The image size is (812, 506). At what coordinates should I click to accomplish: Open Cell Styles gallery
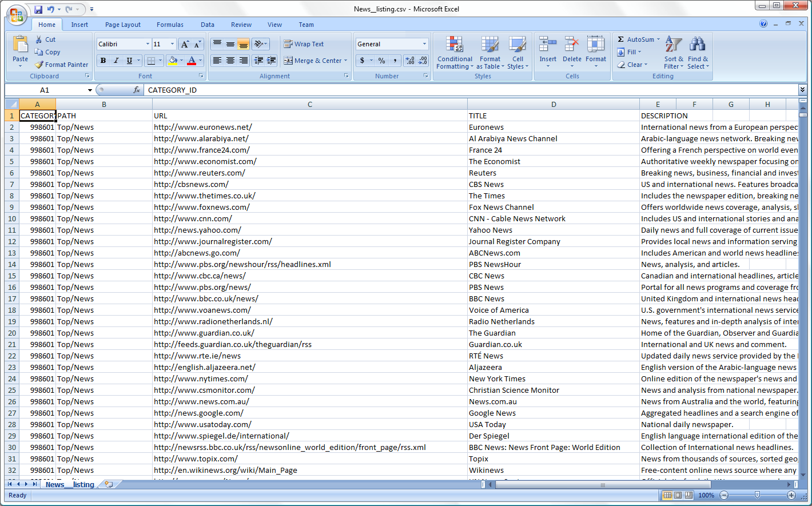coord(518,53)
